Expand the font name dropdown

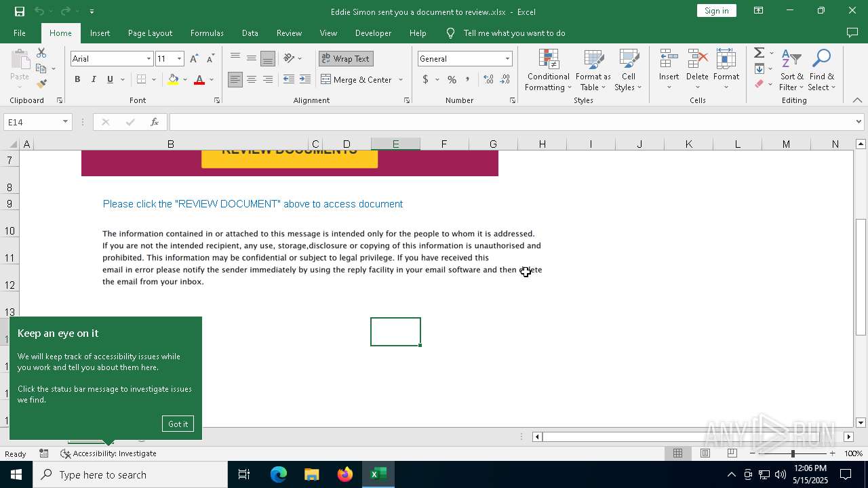click(149, 59)
